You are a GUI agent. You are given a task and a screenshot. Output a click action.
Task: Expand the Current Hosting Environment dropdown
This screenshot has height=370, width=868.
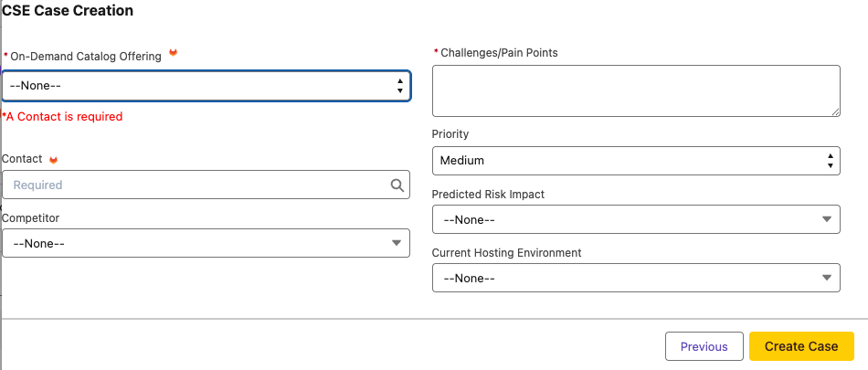[636, 278]
